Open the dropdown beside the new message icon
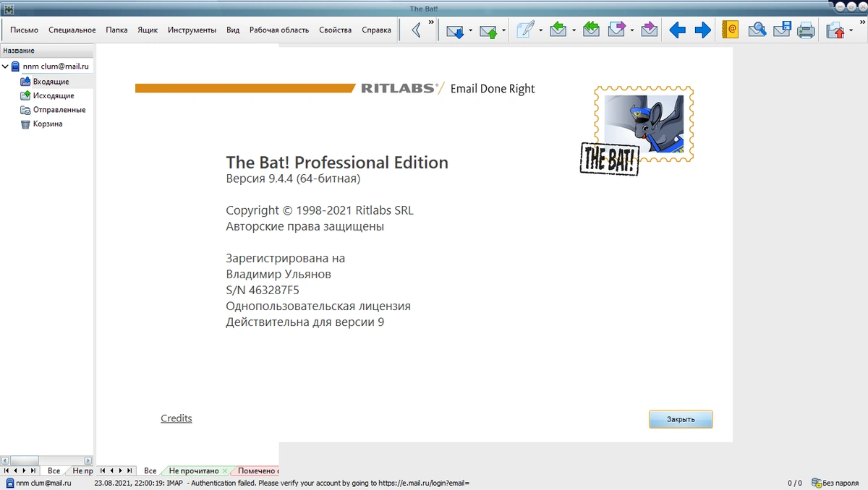The width and height of the screenshot is (868, 490). coord(540,30)
